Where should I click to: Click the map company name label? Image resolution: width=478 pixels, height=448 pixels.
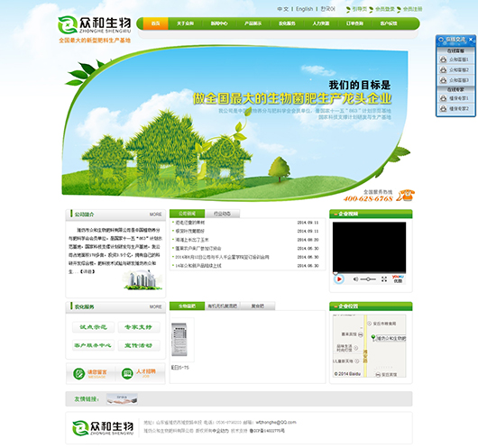tap(391, 338)
